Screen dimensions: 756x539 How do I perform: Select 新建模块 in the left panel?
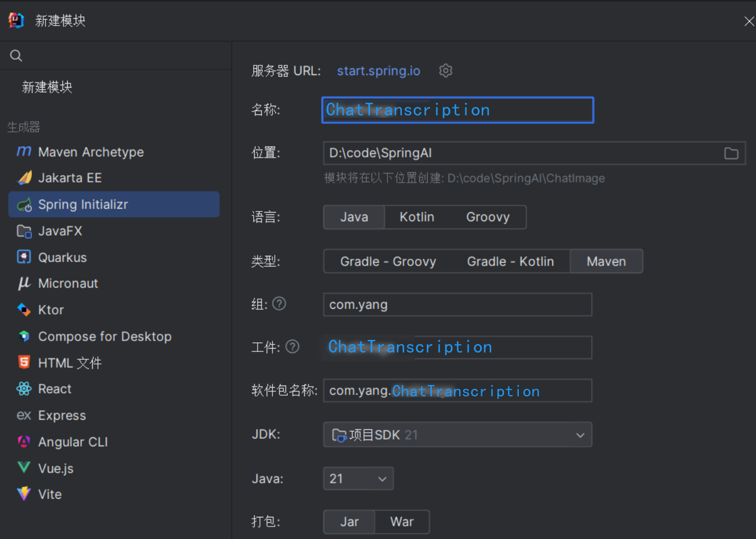47,87
